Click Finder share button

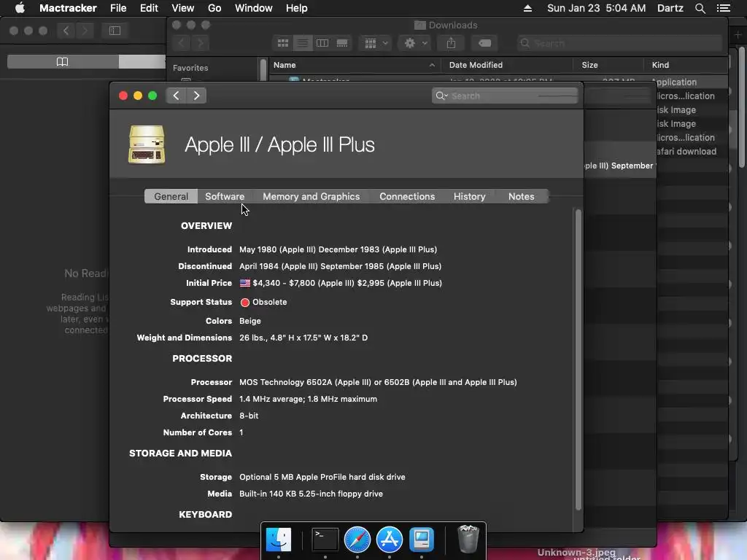451,43
